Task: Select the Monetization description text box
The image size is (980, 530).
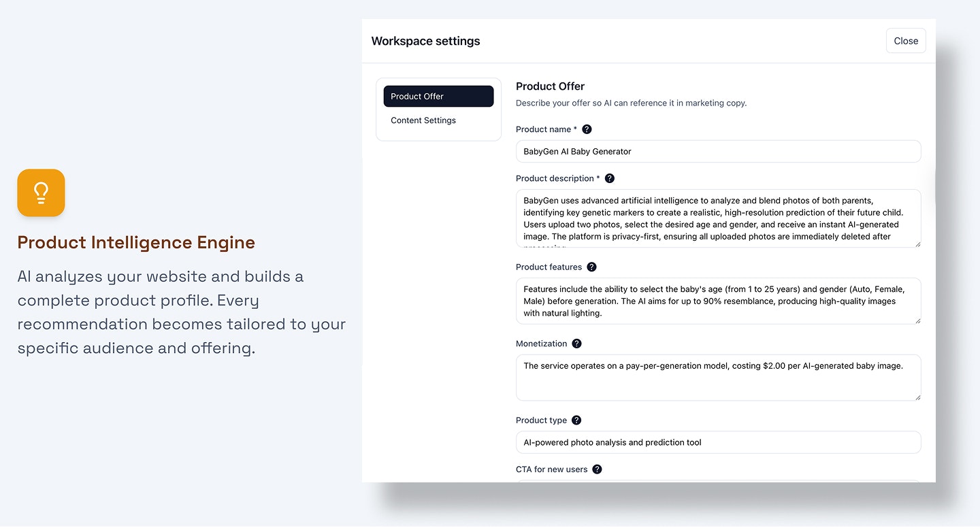Action: [718, 378]
